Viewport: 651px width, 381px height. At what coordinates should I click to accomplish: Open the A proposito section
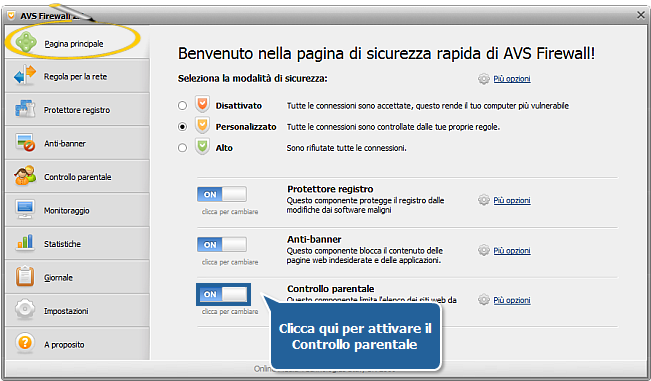(x=77, y=344)
